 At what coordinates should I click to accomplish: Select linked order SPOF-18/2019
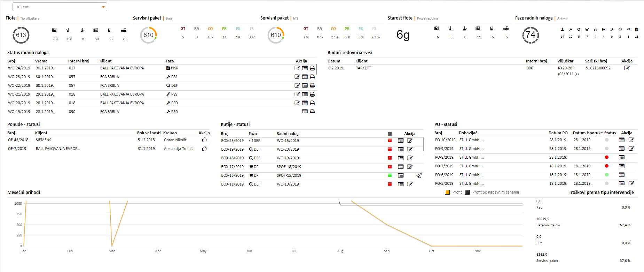[x=289, y=167]
